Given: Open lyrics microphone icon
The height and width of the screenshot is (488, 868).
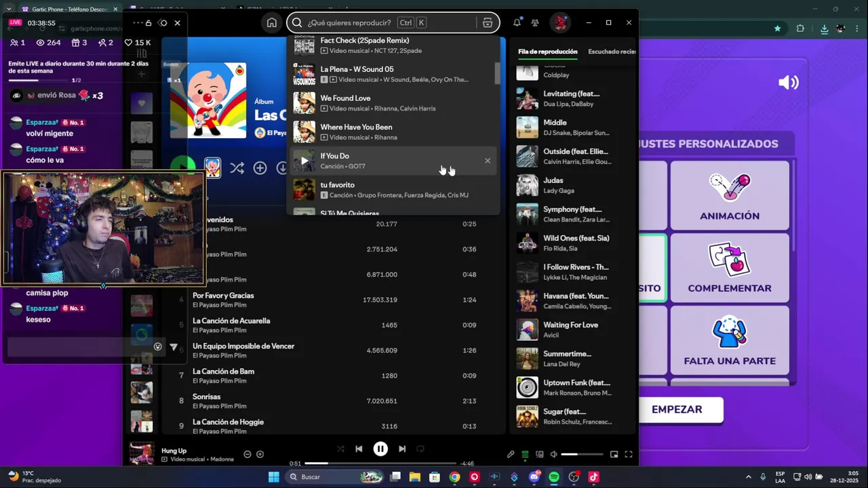Looking at the screenshot, I should [511, 454].
